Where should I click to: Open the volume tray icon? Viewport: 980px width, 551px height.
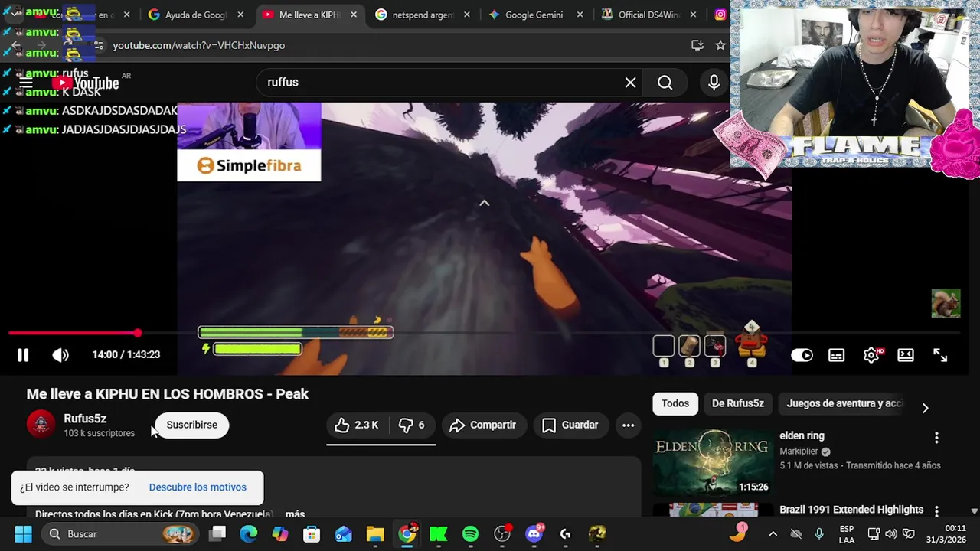click(x=890, y=533)
